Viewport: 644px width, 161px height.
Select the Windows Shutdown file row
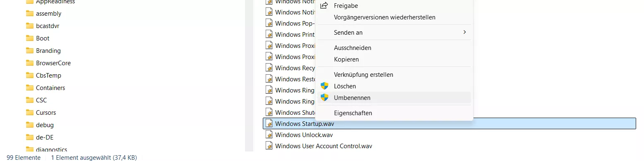coord(290,112)
